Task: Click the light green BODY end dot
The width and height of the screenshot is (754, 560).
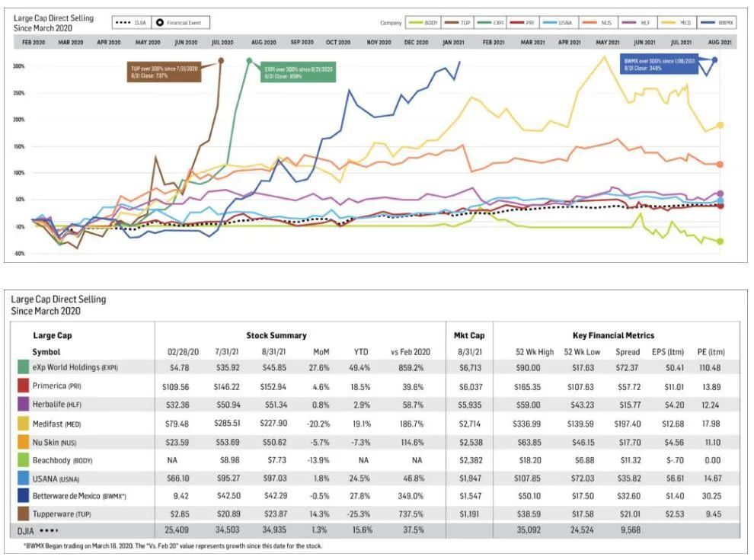Action: click(720, 241)
